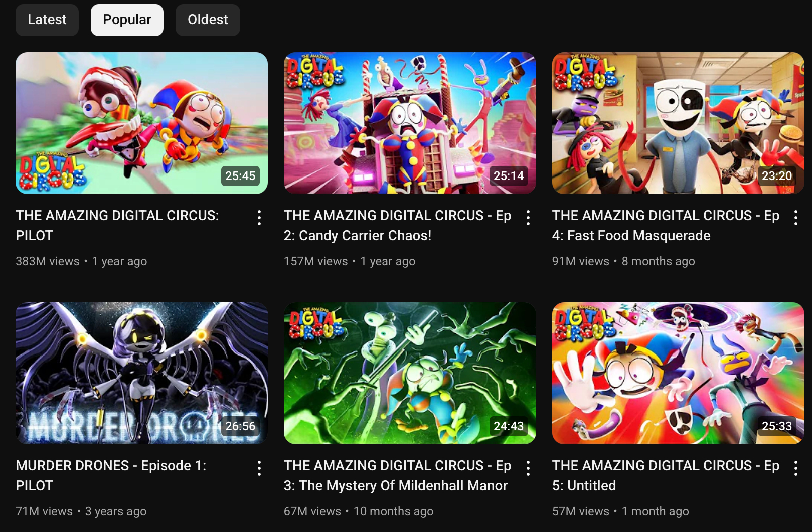Sort videos by Latest
812x532 pixels.
(x=47, y=20)
